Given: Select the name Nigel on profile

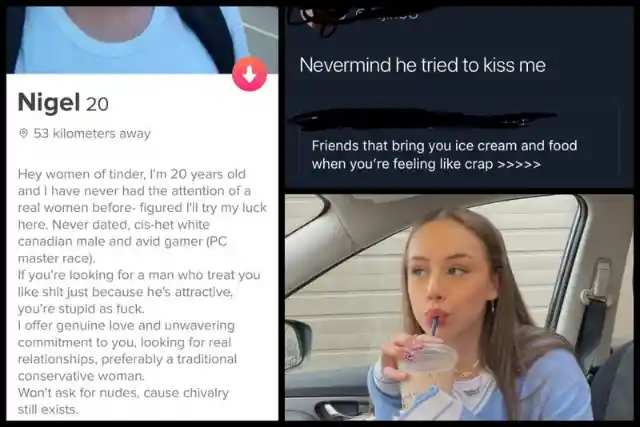Looking at the screenshot, I should pyautogui.click(x=49, y=102).
